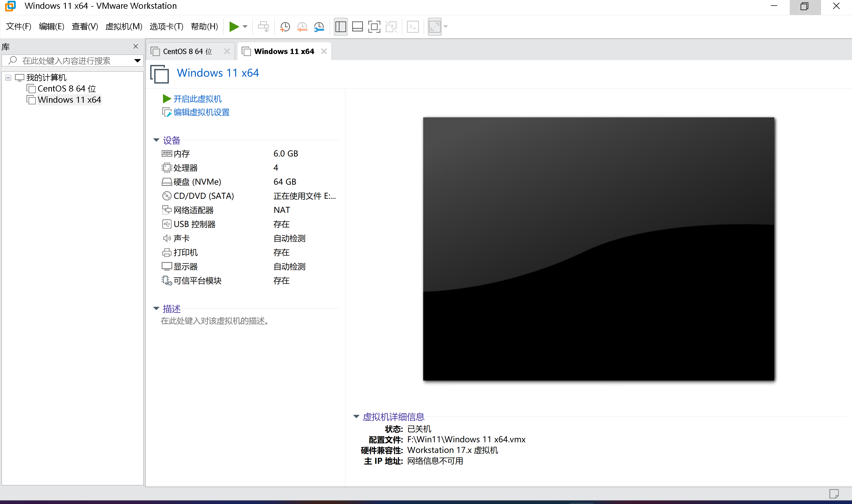Click the stretch guest display icon
852x504 pixels.
435,27
